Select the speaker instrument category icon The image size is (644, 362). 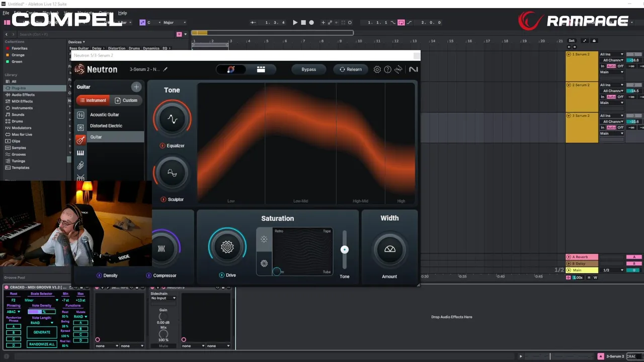click(x=80, y=128)
